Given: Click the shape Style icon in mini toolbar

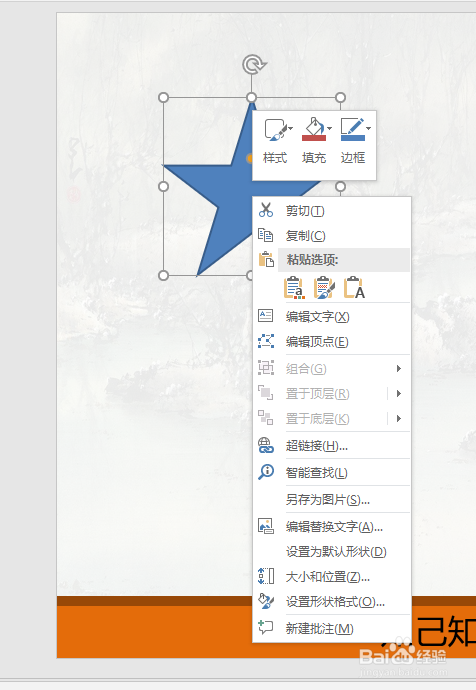Looking at the screenshot, I should [275, 129].
